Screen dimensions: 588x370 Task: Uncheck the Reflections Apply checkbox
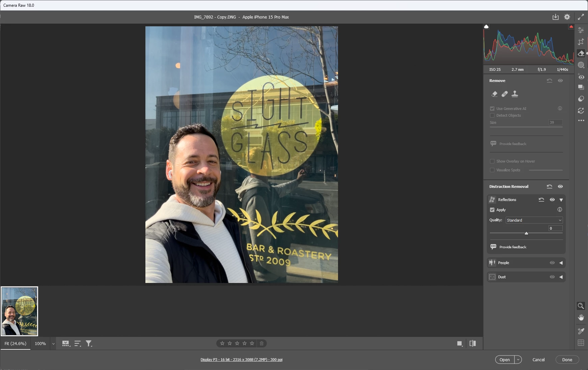(x=492, y=210)
